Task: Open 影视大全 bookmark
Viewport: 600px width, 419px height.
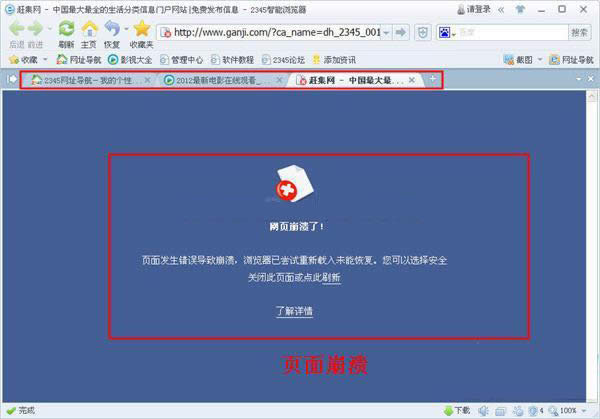Action: point(130,60)
